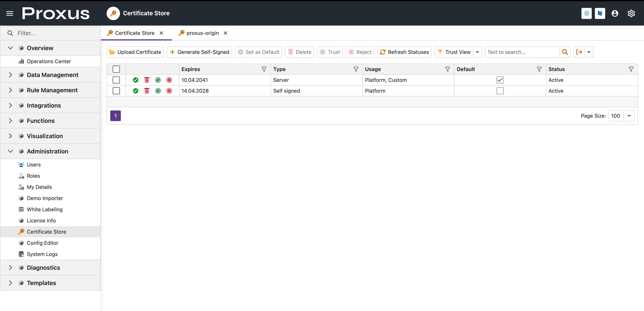Open the Trust View dropdown arrow
Viewport: 644px width, 311px height.
coord(477,52)
